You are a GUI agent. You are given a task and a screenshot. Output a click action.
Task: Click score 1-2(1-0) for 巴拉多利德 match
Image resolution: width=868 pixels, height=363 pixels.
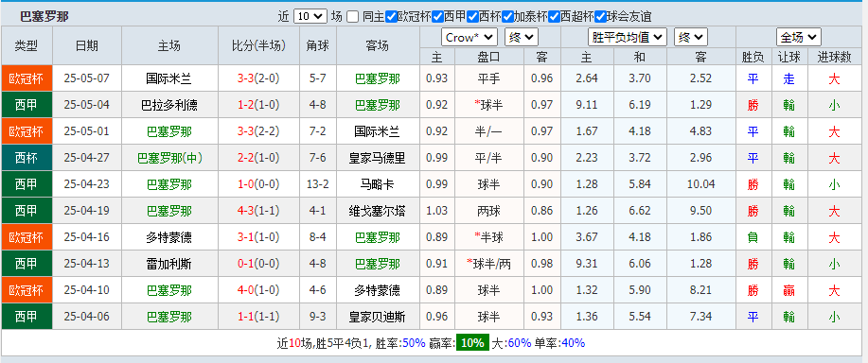[258, 105]
